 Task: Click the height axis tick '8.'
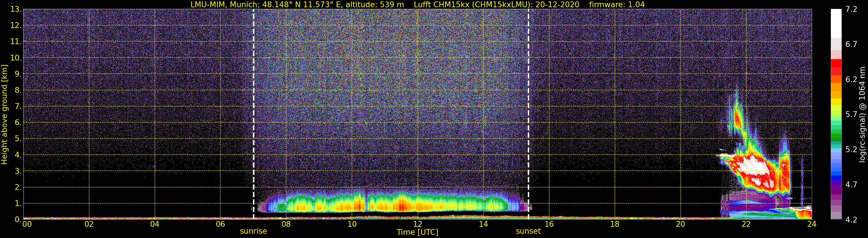pos(18,90)
